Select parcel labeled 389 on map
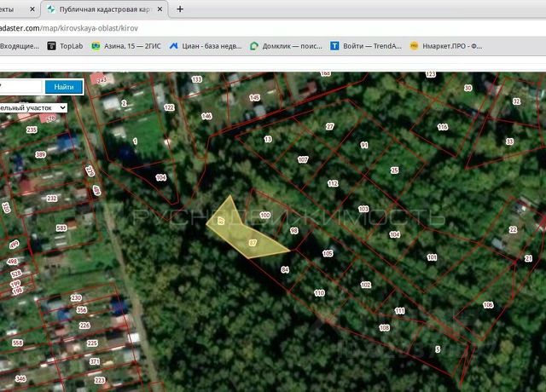546x392 pixels. [x=40, y=155]
